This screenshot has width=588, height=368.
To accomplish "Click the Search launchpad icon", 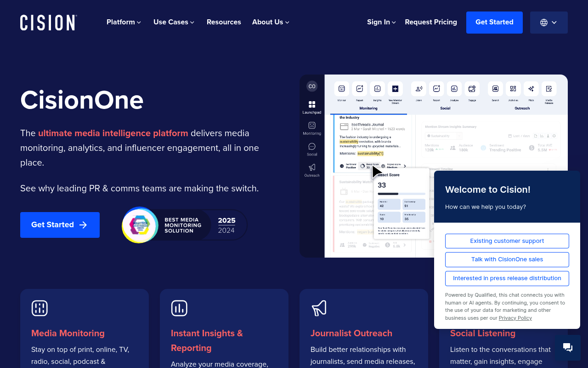I will click(495, 89).
